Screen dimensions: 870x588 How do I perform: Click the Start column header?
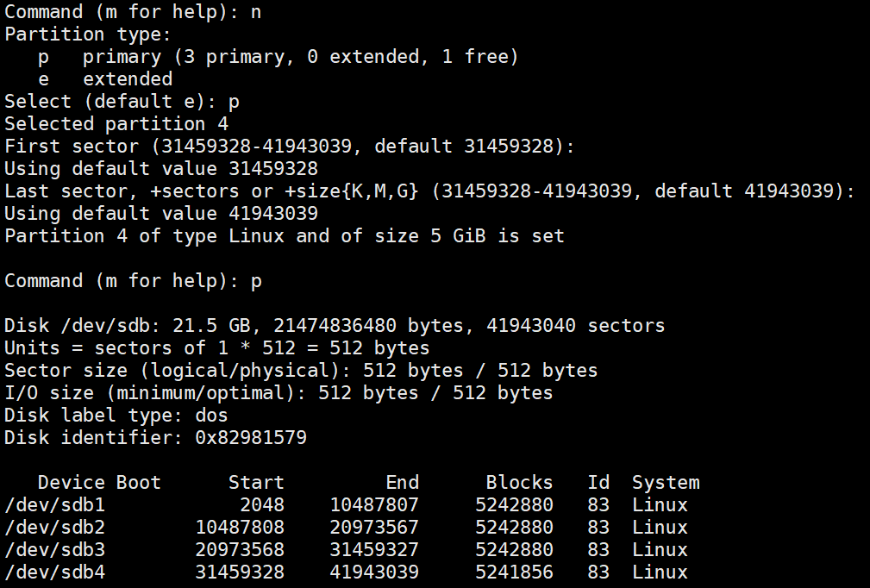click(x=255, y=483)
